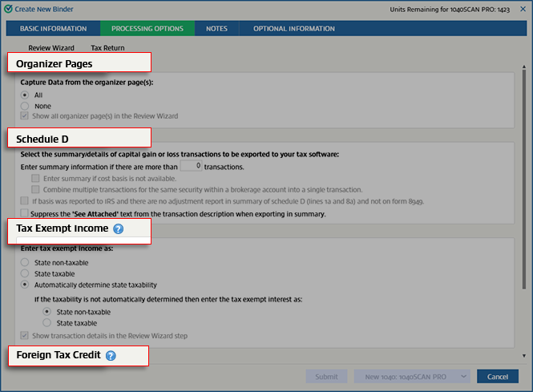The width and height of the screenshot is (533, 392).
Task: Click the Foreign Tax Credit help icon
Action: [x=111, y=355]
